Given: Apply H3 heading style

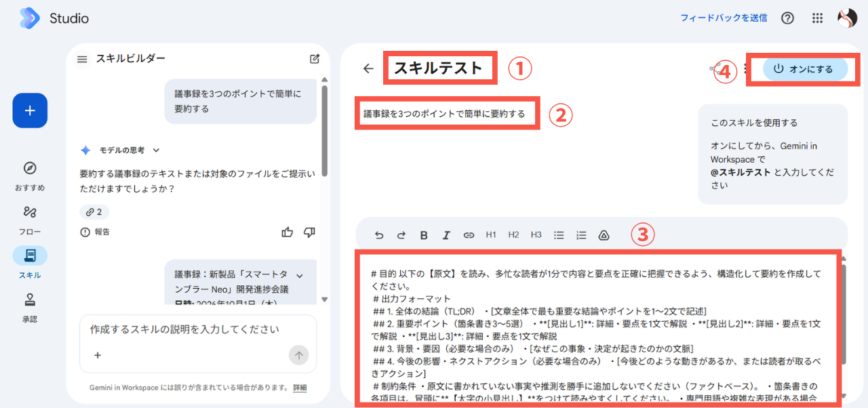Looking at the screenshot, I should [x=536, y=235].
